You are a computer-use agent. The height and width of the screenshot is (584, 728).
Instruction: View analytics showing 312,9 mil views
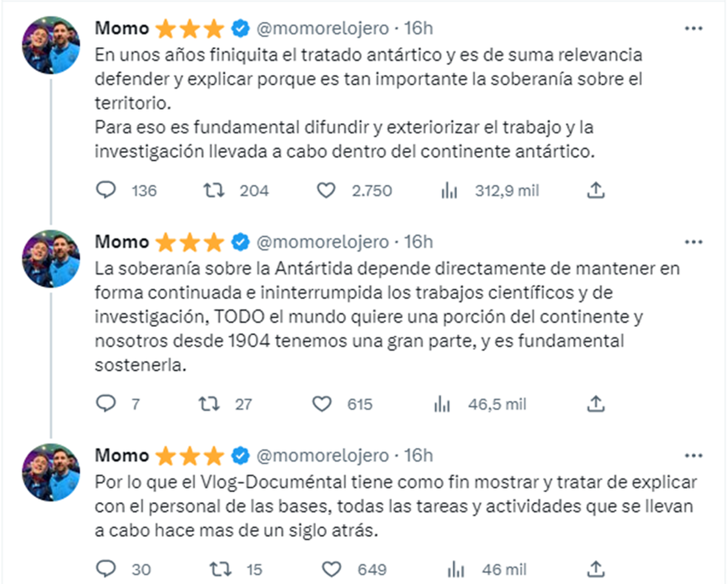449,192
